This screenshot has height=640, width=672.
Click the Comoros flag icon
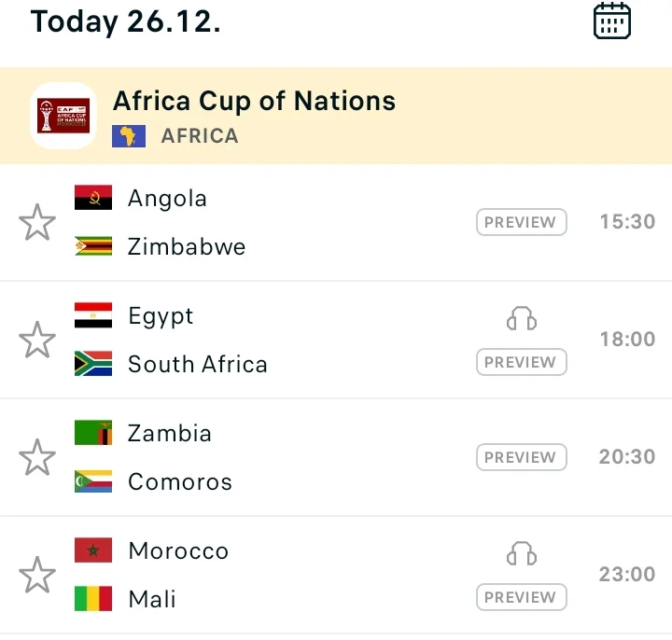(x=93, y=481)
